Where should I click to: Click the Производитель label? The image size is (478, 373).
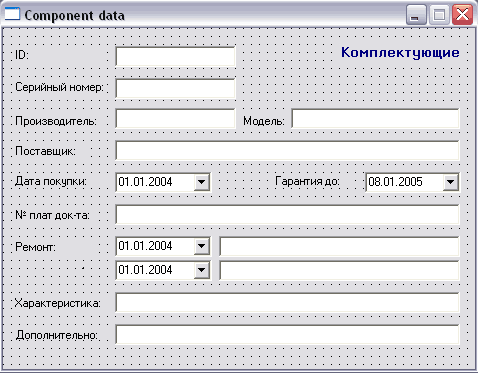click(x=56, y=121)
